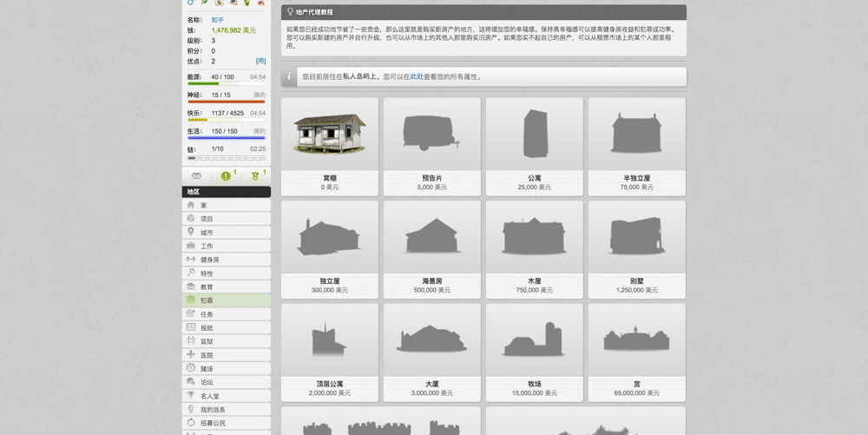Screen dimensions: 868x435
Task: Click the lightbulb icon in tutorial header
Action: 290,11
